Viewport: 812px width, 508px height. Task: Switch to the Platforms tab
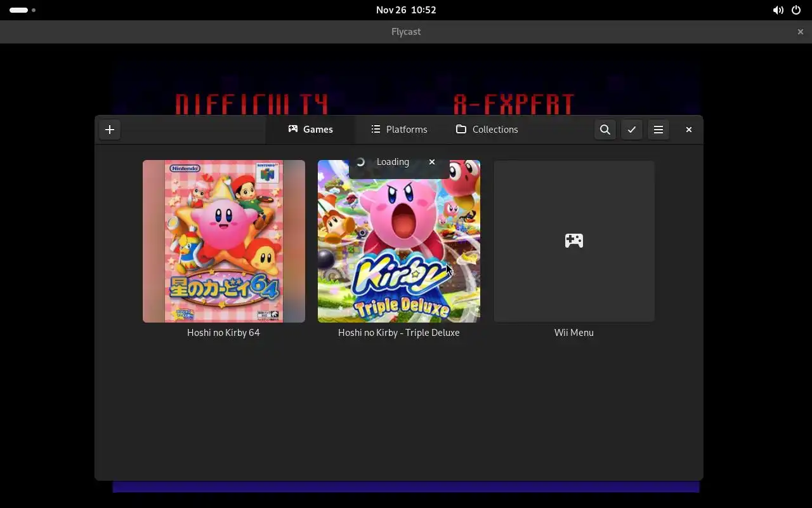click(399, 130)
